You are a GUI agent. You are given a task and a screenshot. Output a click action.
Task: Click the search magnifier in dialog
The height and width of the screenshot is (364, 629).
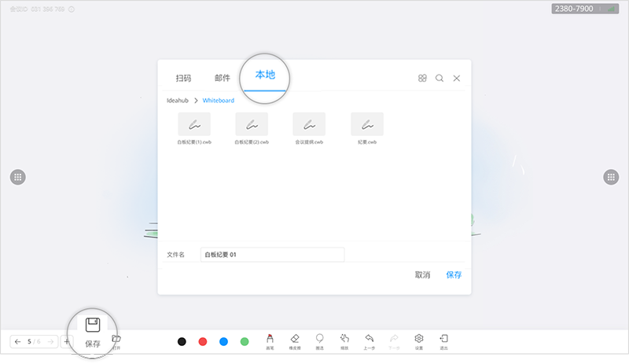point(440,79)
